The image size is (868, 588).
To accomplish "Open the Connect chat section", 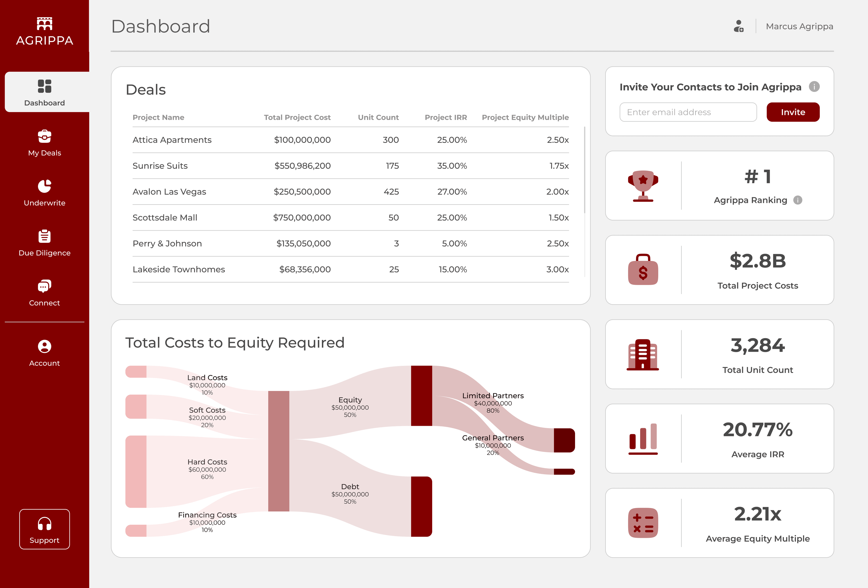I will (x=45, y=293).
